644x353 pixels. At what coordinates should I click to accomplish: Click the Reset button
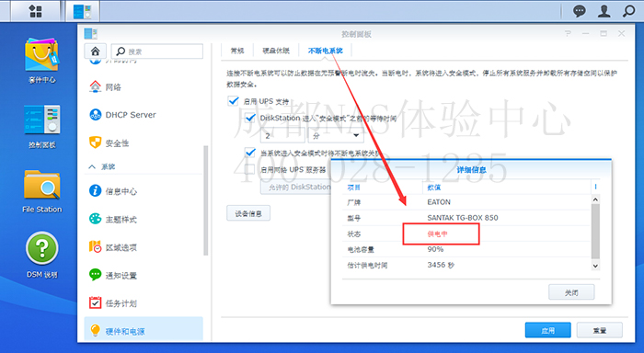[x=600, y=330]
